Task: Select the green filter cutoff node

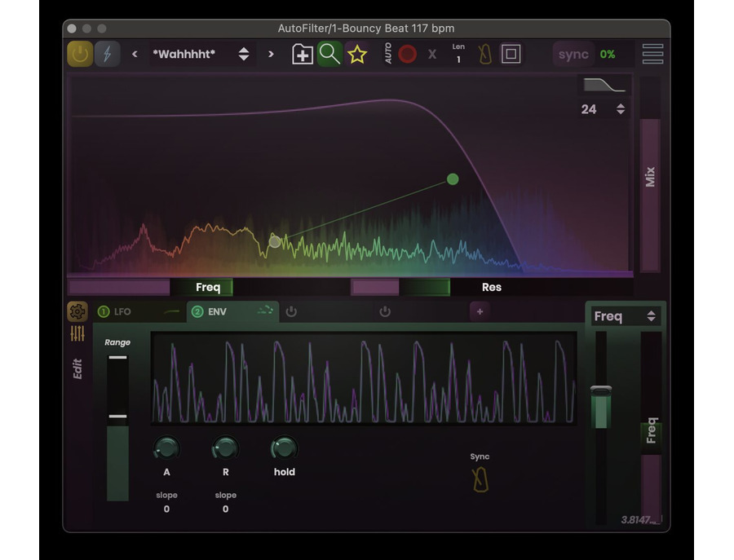Action: tap(453, 179)
